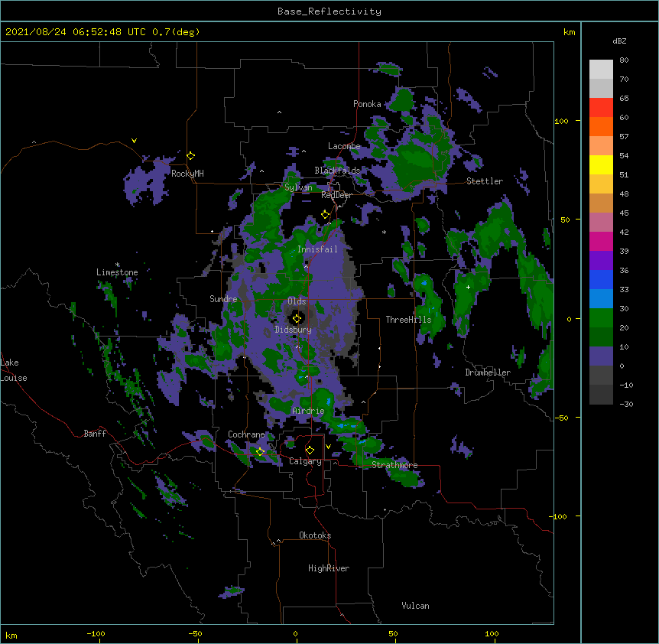Pick the magenta 39-42 dBZ legend swatch

pos(601,241)
